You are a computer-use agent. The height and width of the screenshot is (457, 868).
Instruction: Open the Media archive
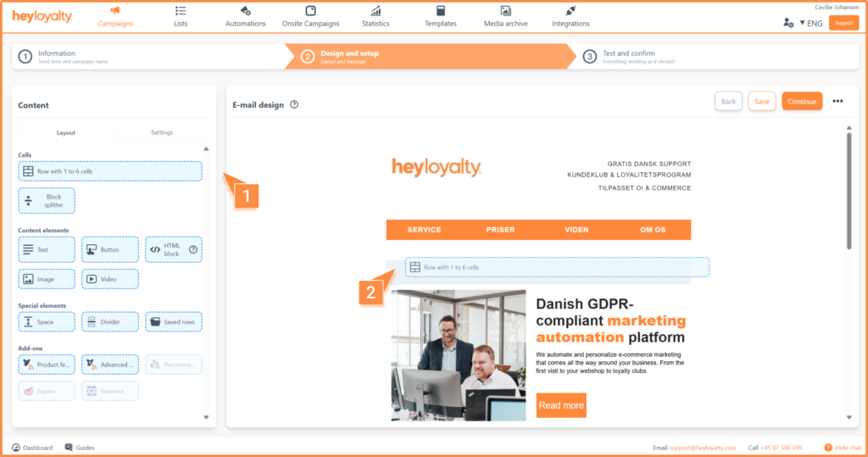[505, 11]
